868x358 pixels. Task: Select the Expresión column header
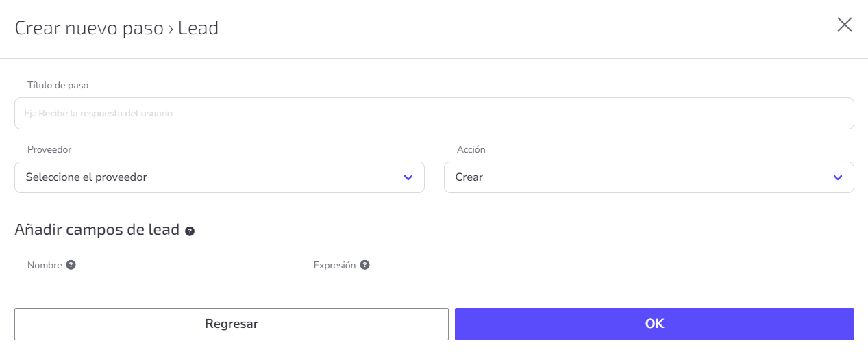pyautogui.click(x=334, y=265)
